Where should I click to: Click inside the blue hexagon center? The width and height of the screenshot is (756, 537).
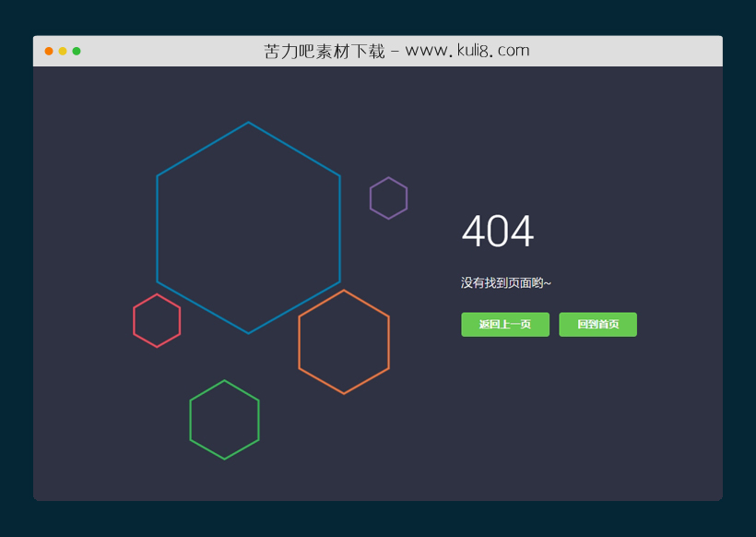(x=249, y=226)
